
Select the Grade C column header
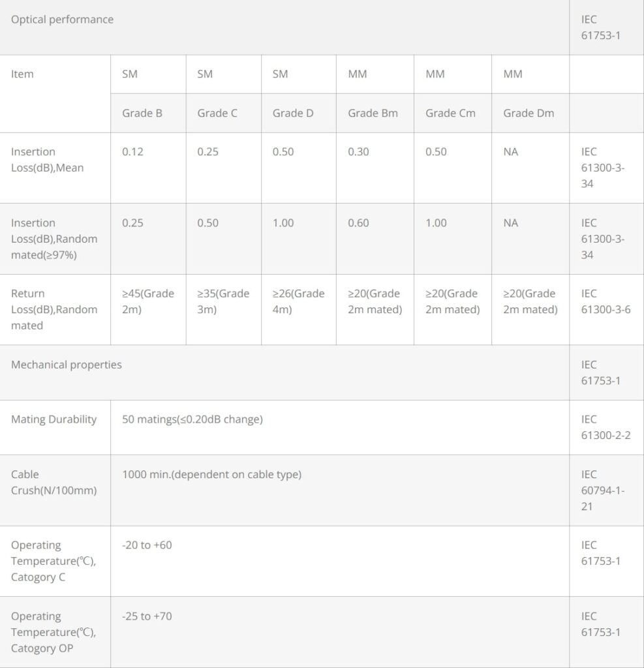217,113
